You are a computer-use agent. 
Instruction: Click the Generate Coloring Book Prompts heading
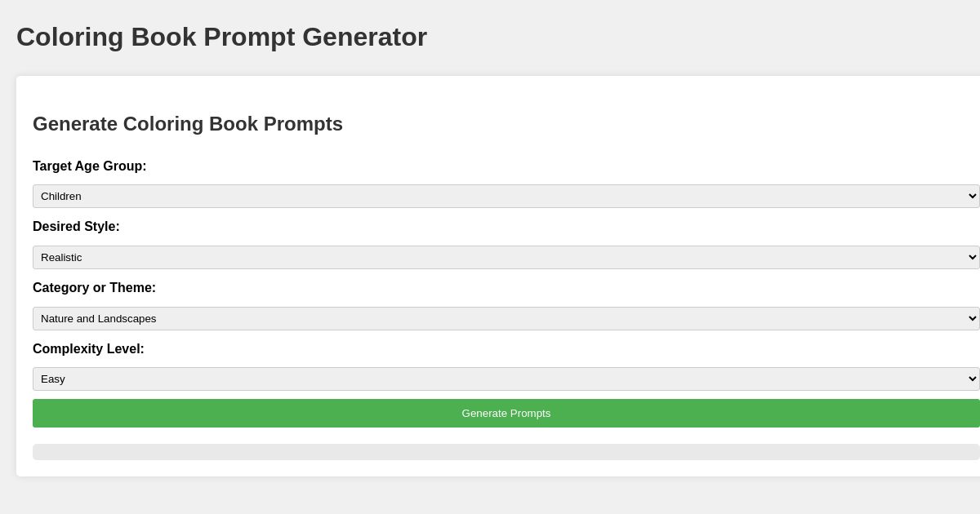click(x=188, y=124)
